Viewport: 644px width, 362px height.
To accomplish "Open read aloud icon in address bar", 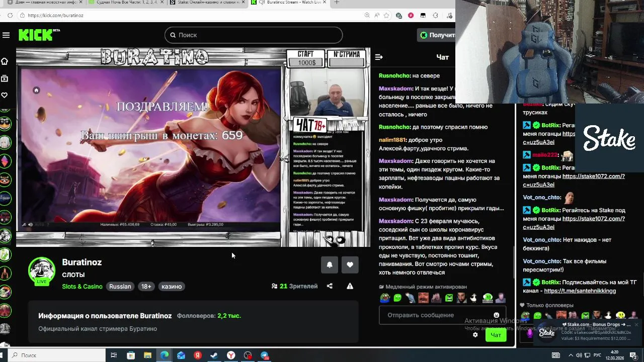I will click(x=376, y=16).
